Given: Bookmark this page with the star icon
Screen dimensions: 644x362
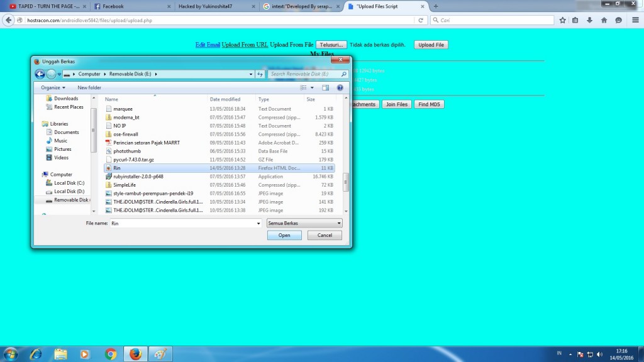Looking at the screenshot, I should coord(563,20).
